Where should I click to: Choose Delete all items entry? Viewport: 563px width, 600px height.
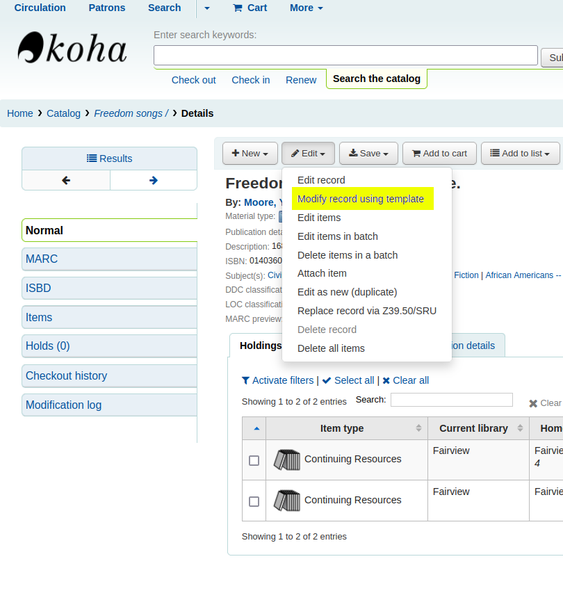click(x=331, y=349)
